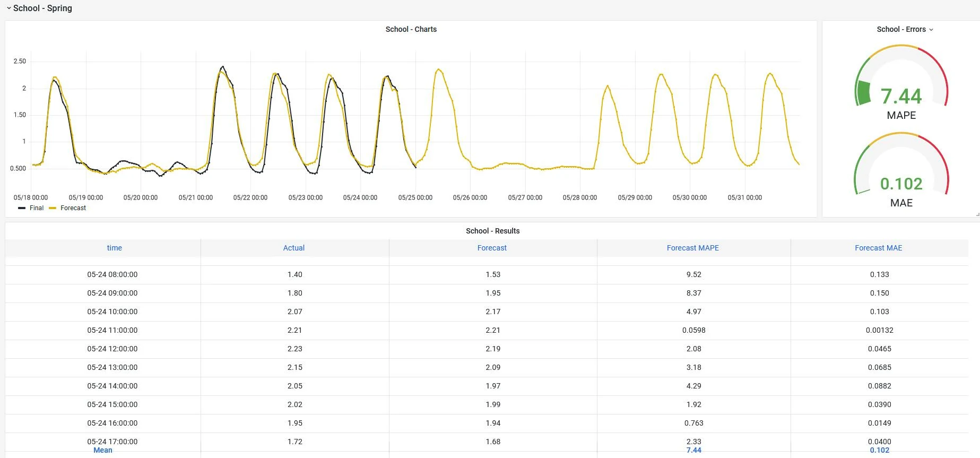Screen dimensions: 980x458
Task: Grab the Errors panel resize handle corner
Action: point(977,214)
